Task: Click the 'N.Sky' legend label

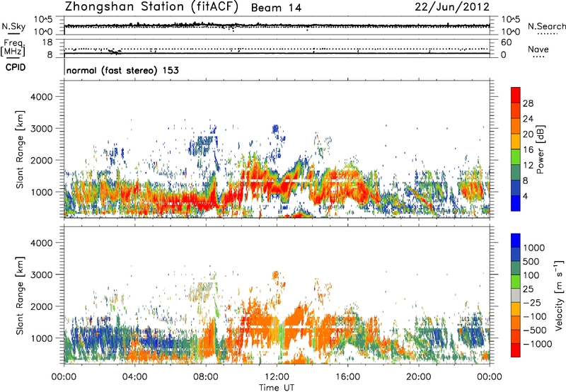Action: coord(13,26)
